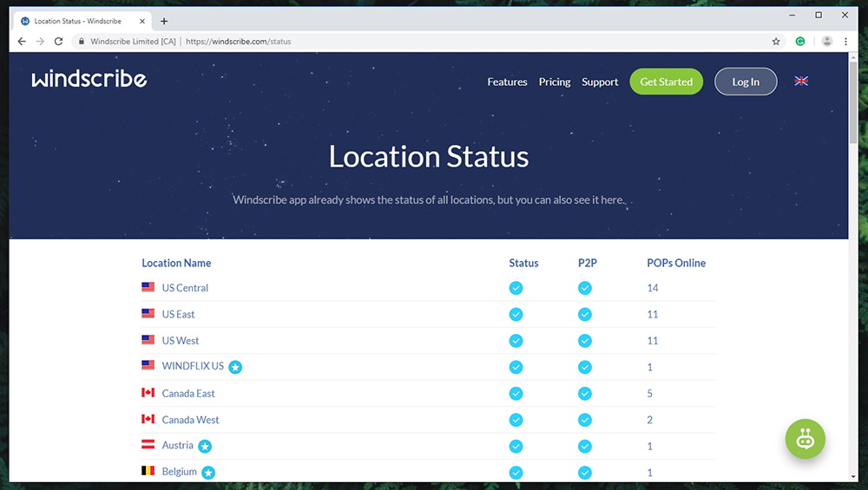This screenshot has width=868, height=490.
Task: Open the Canada East location link
Action: pyautogui.click(x=188, y=394)
